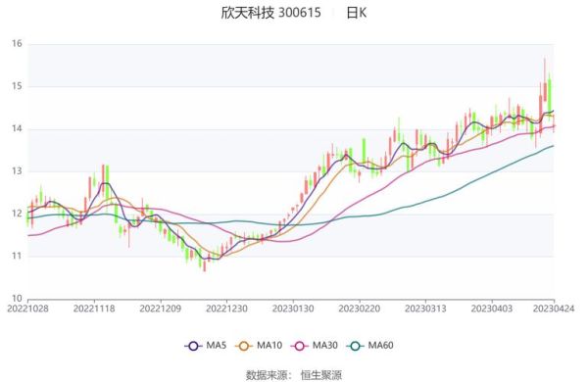Click the 20221028 date axis label
The image size is (588, 382).
point(27,309)
